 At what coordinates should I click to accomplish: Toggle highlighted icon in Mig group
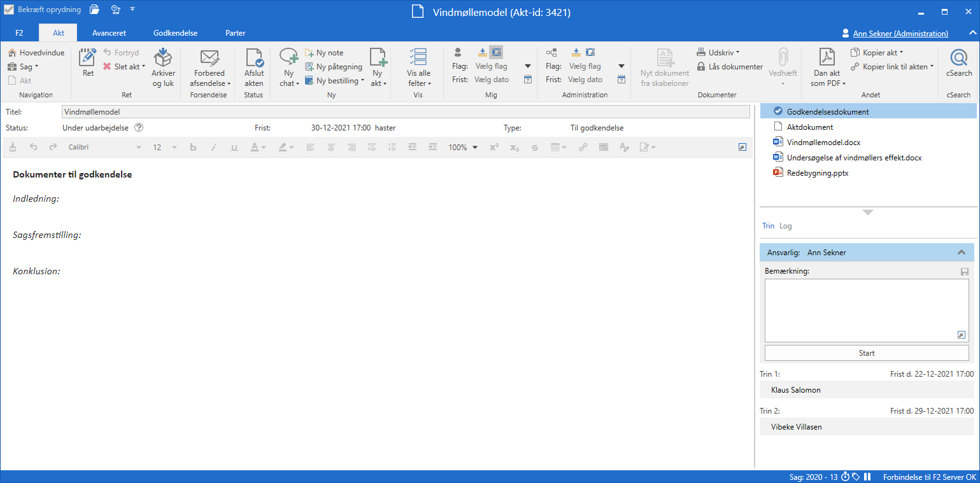coord(496,52)
